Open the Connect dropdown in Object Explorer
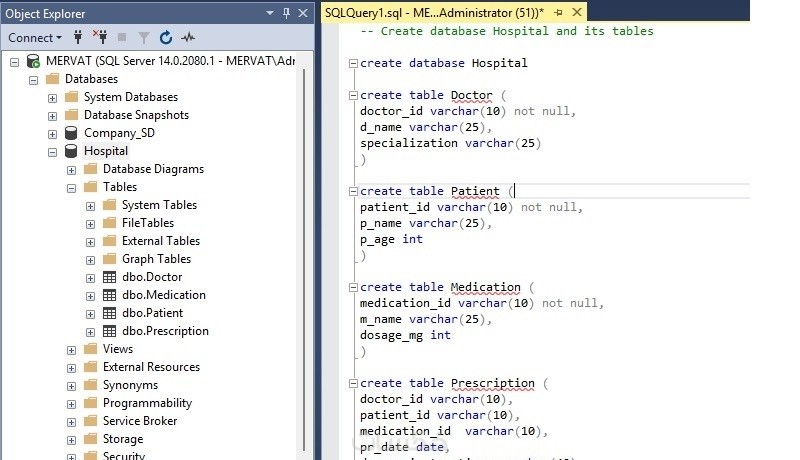Viewport: 800px width, 460px height. click(x=35, y=38)
